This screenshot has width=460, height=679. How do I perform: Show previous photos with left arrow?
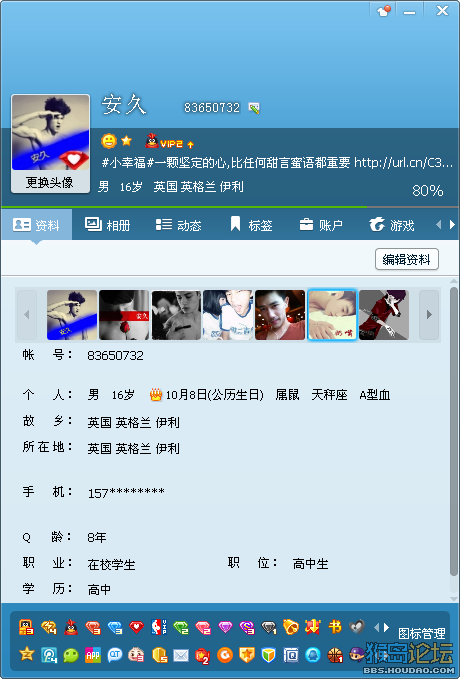point(27,314)
